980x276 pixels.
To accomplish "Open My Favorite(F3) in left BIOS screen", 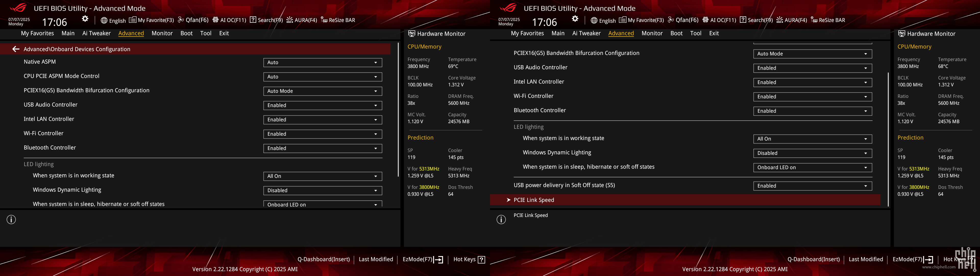I will (x=151, y=20).
